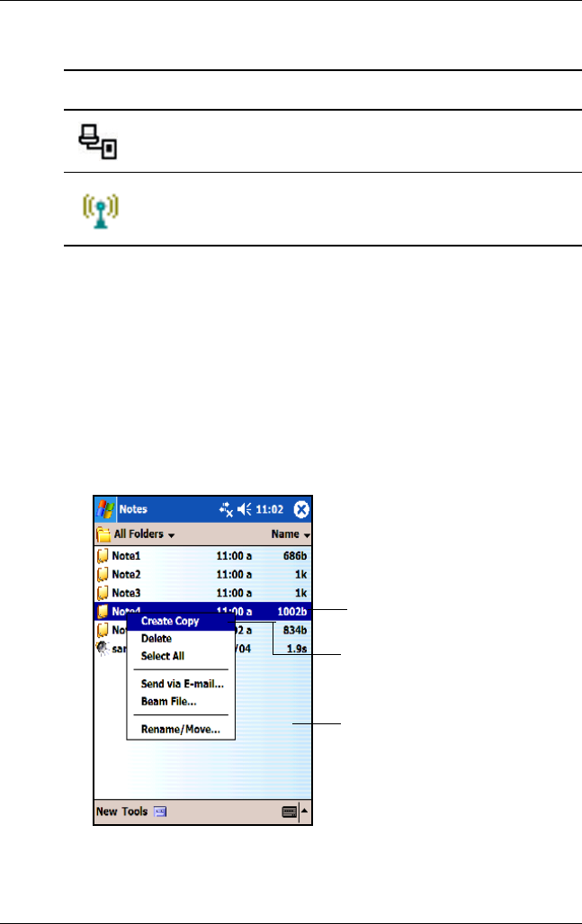Click the Note3 note icon

(x=103, y=593)
